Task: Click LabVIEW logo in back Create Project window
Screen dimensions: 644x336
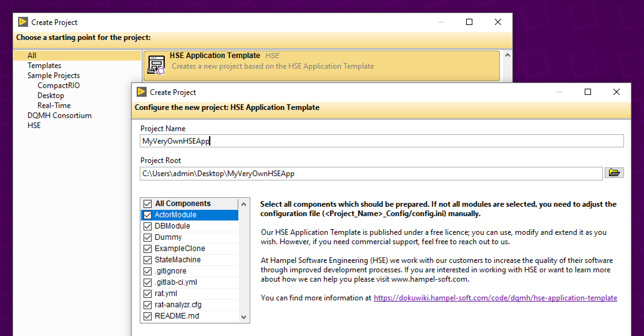Action: 23,22
